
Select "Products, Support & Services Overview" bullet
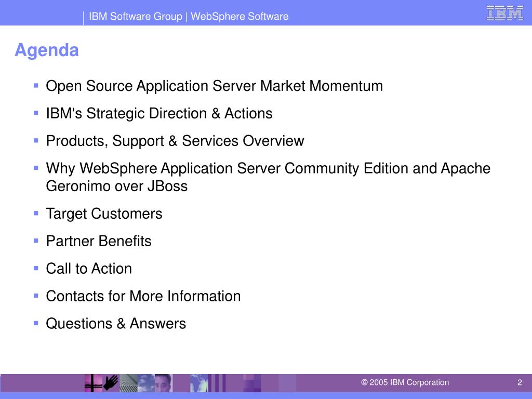[x=175, y=141]
